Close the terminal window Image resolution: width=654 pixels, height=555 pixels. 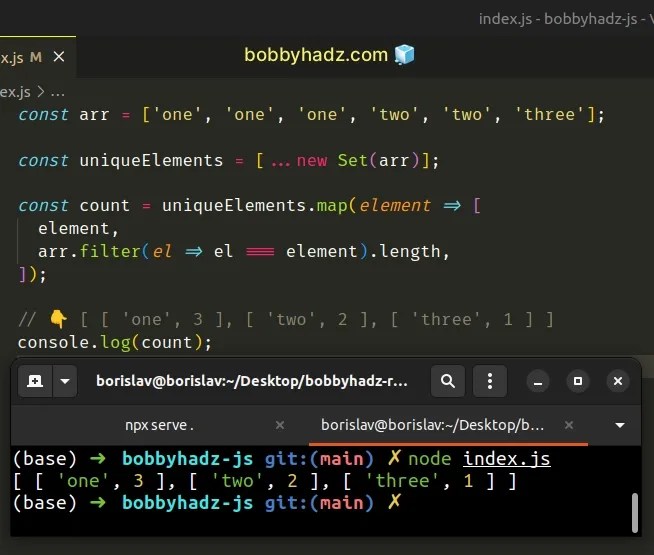tap(618, 381)
